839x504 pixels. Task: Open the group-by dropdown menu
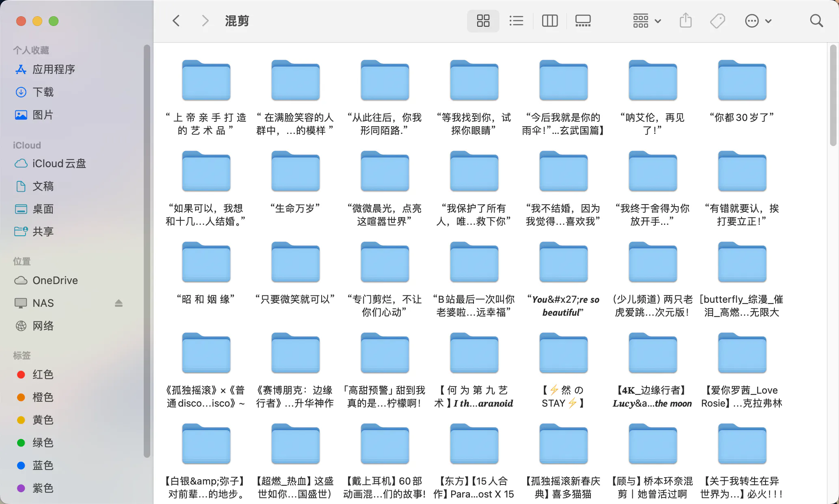(647, 21)
